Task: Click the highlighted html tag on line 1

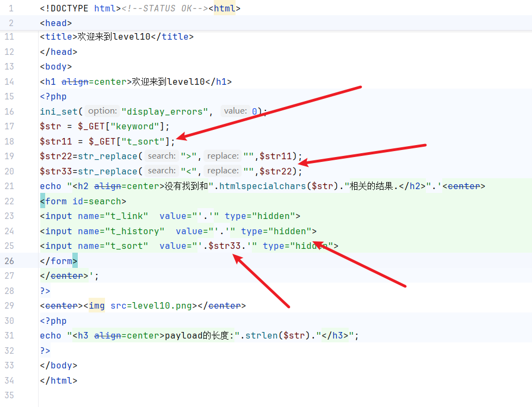Action: click(224, 9)
